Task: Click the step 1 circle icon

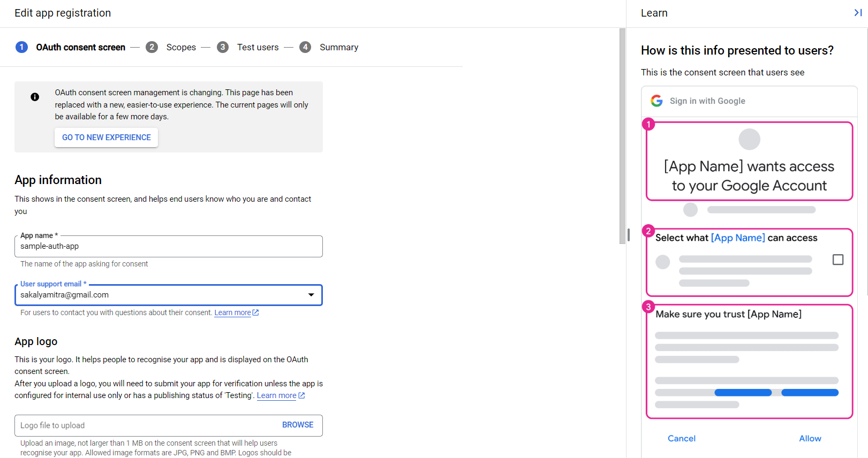Action: [21, 47]
